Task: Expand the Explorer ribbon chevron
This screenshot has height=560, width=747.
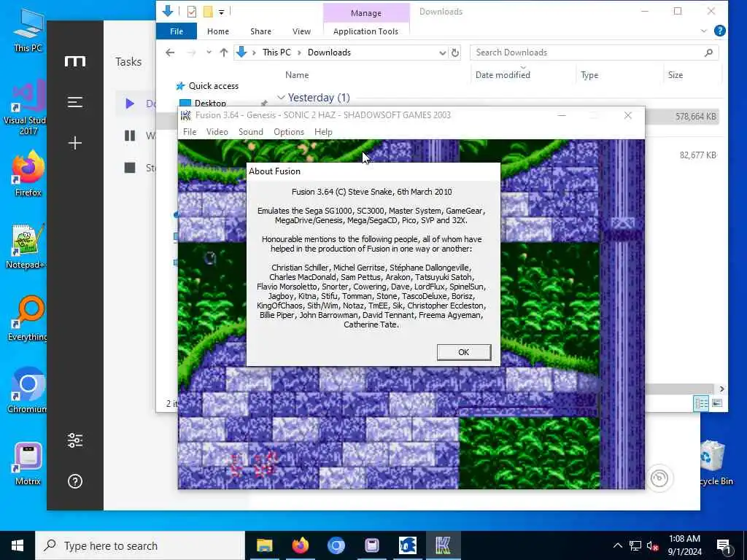Action: click(x=704, y=31)
